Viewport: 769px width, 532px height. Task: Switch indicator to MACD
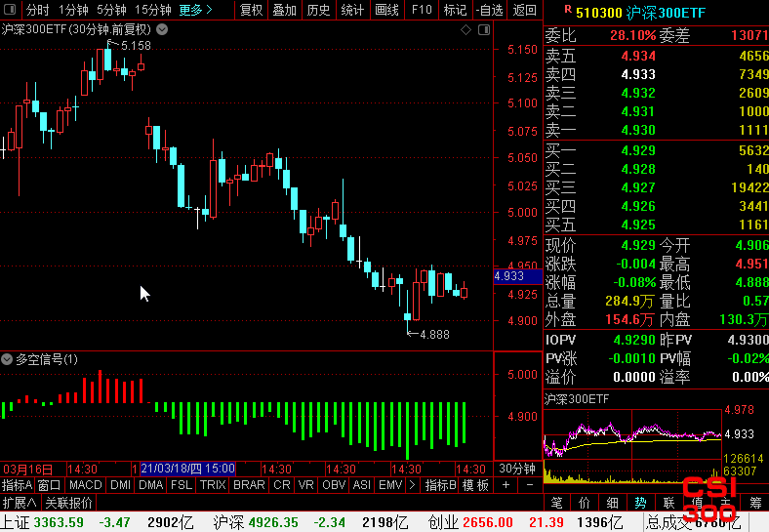coord(85,485)
